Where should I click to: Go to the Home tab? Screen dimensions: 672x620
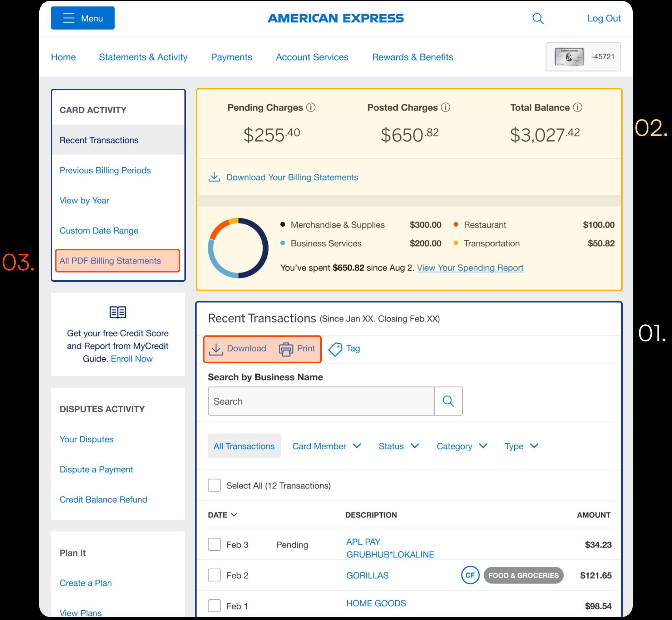63,57
